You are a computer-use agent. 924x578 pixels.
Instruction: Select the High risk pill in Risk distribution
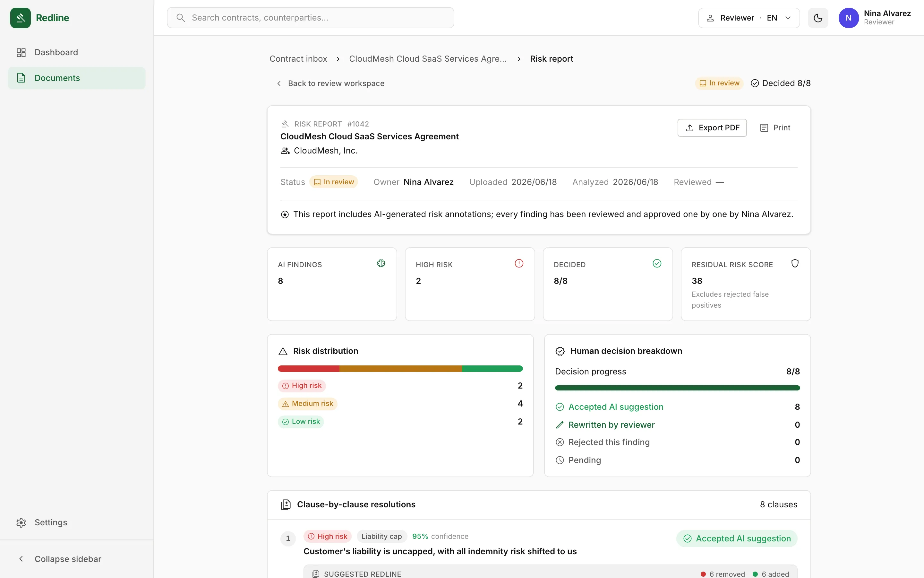coord(302,386)
